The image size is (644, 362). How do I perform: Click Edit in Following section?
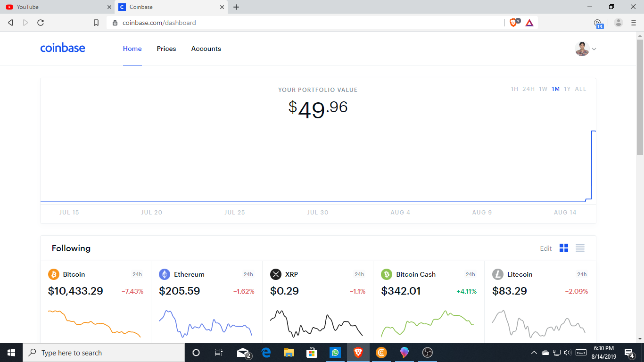coord(546,248)
